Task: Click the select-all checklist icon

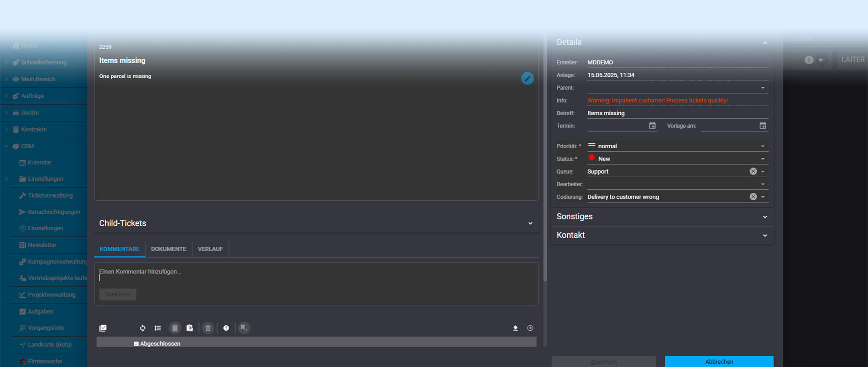Action: (x=103, y=328)
